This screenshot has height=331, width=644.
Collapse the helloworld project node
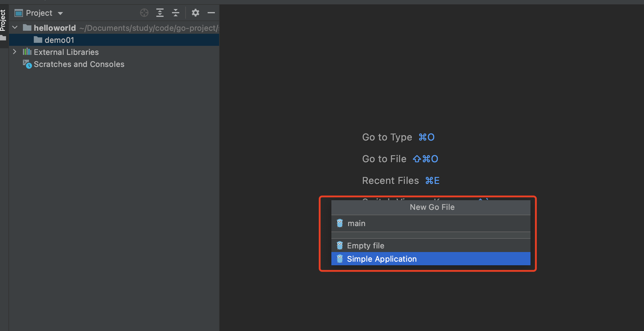[15, 28]
